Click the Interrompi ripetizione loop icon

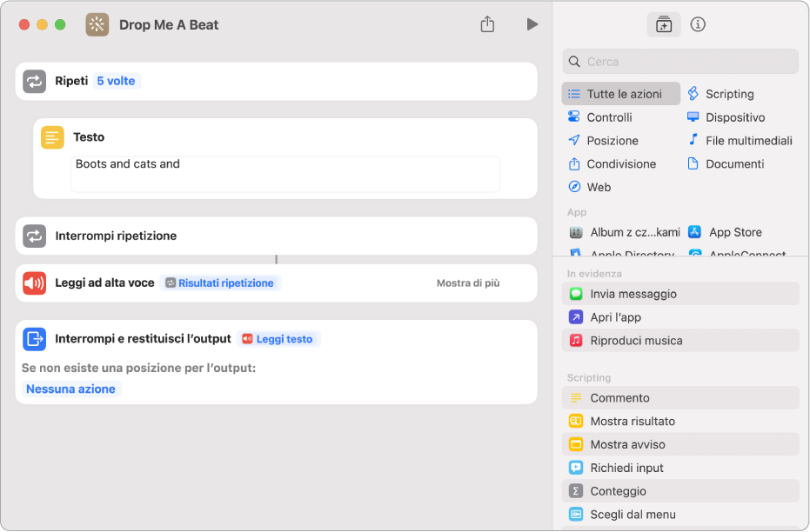34,236
